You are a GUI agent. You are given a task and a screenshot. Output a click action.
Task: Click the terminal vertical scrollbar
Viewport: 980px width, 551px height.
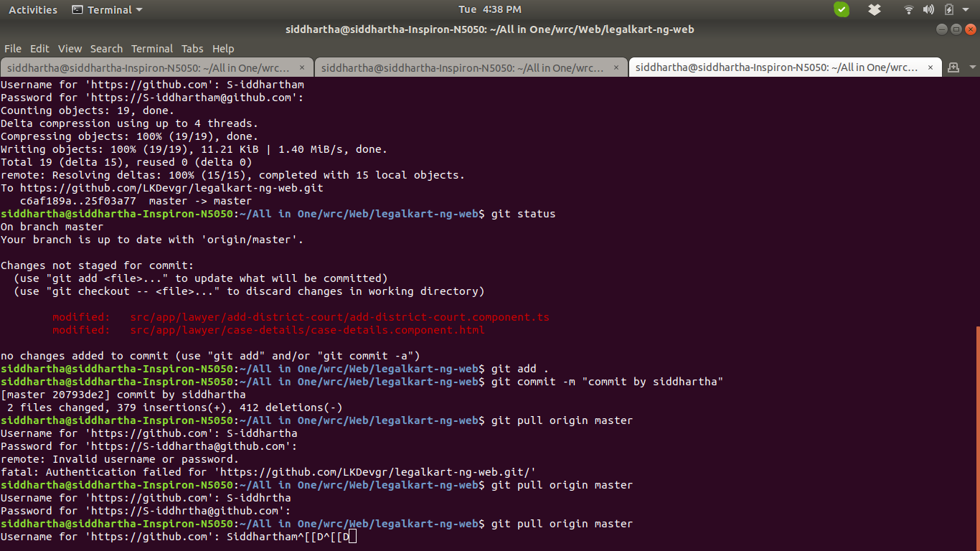point(976,430)
